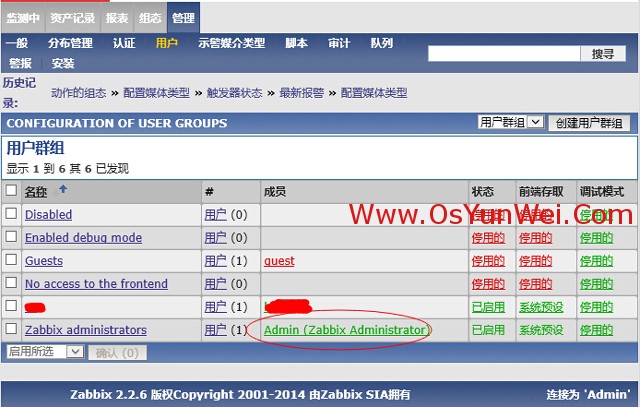Click the 名称 column header
Screen dimensions: 640x407
(x=36, y=191)
